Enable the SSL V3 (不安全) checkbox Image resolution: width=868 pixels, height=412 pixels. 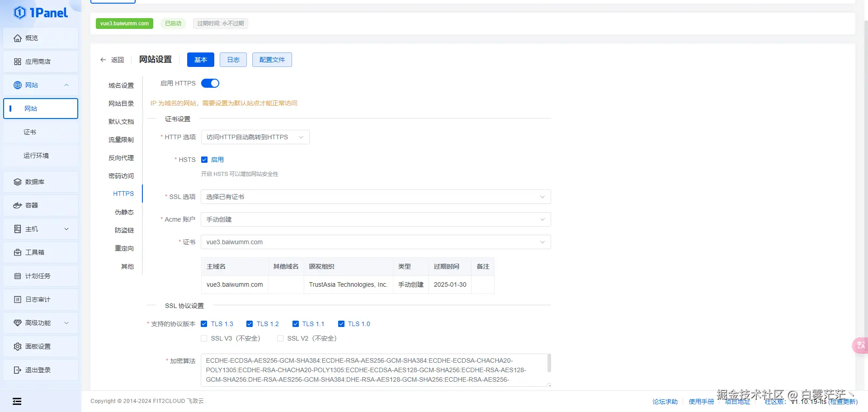204,338
